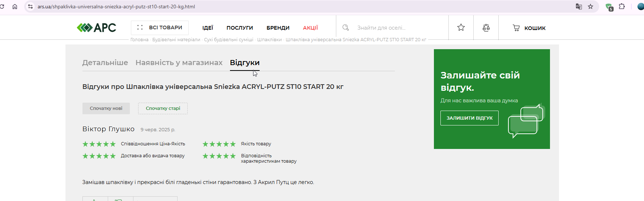Open the product comparison scales icon
This screenshot has width=644, height=201.
coord(486,27)
